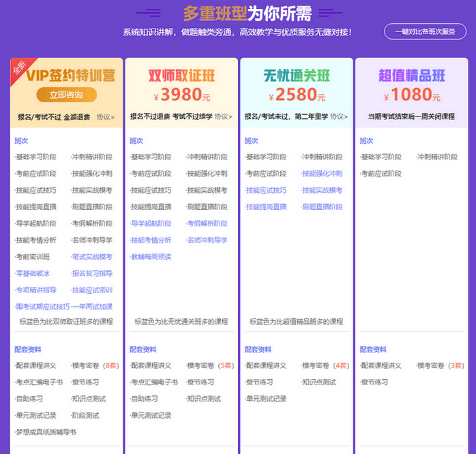Click 笔试实战模考 in the VIP column
This screenshot has width=476, height=454.
pos(92,257)
